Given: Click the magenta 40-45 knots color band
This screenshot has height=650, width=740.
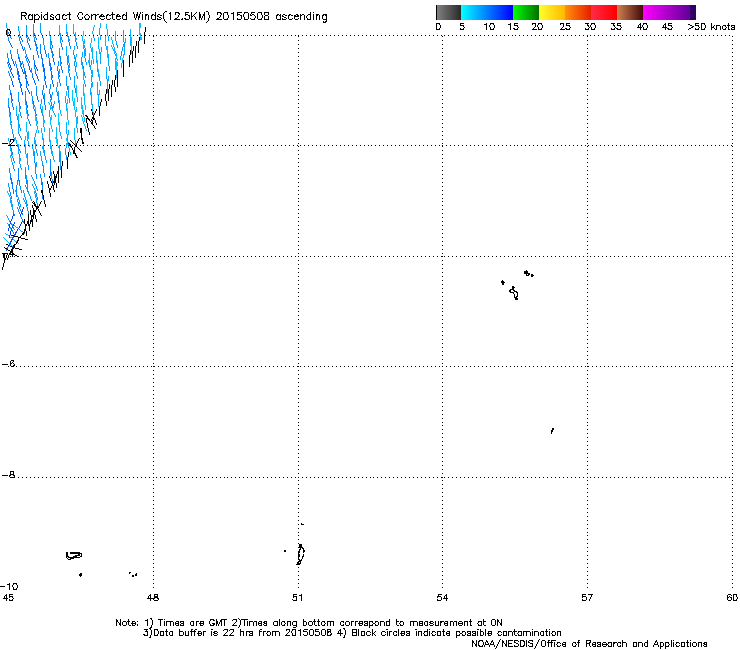Looking at the screenshot, I should (656, 12).
